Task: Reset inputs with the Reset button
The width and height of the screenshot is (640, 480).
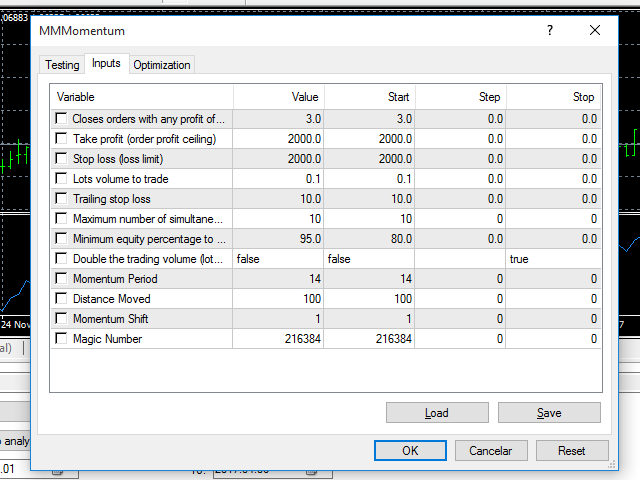Action: click(572, 451)
